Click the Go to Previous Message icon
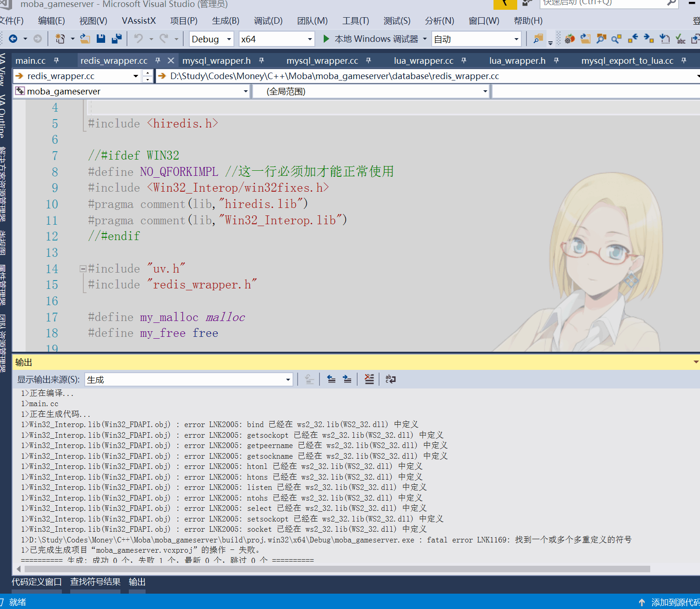Screen dimensions: 700x609 [331, 379]
